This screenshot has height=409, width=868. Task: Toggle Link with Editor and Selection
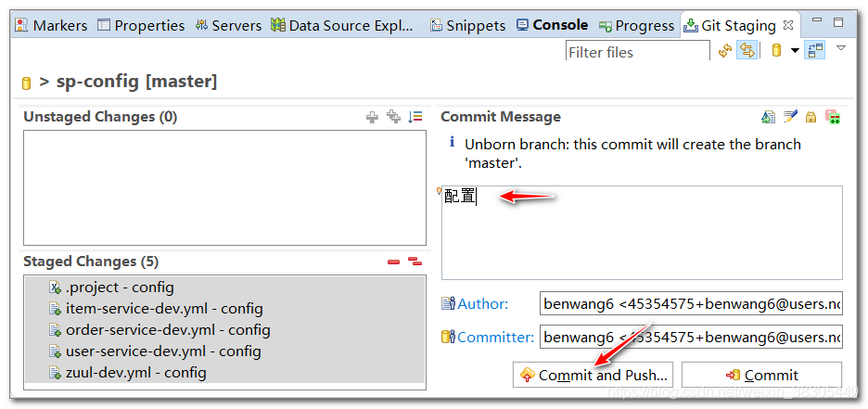(747, 51)
